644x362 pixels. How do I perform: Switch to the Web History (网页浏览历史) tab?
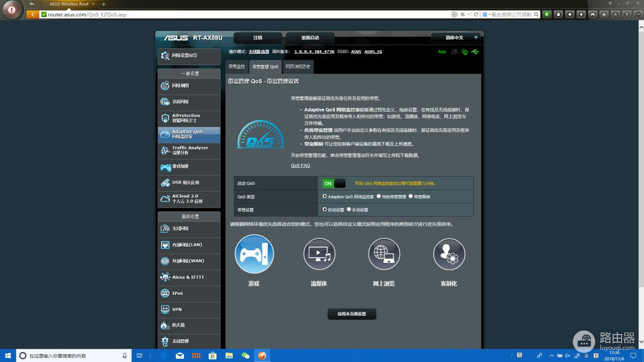tap(297, 67)
